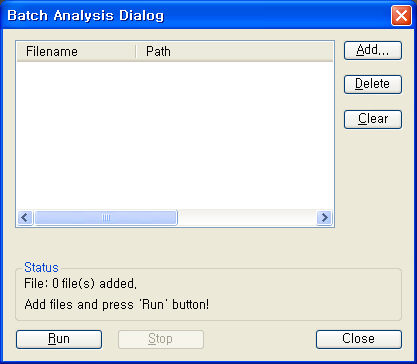Click the blue Status group label
417x364 pixels.
(41, 267)
